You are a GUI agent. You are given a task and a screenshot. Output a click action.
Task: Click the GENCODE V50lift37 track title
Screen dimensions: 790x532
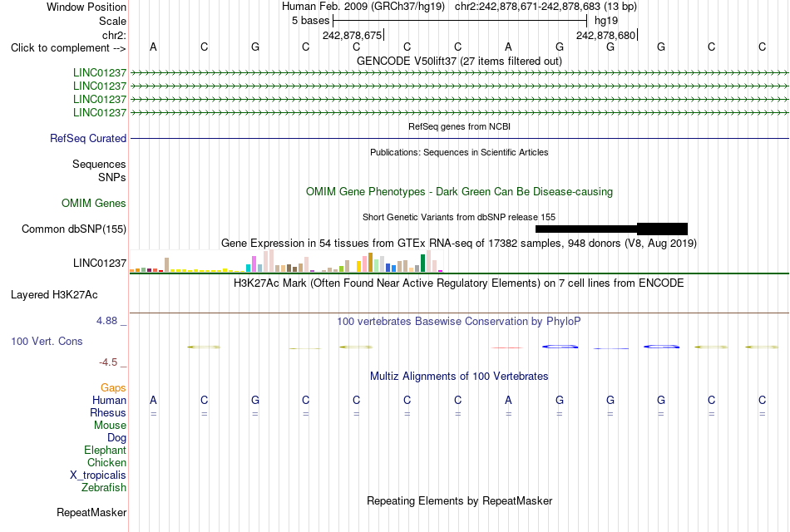[459, 61]
